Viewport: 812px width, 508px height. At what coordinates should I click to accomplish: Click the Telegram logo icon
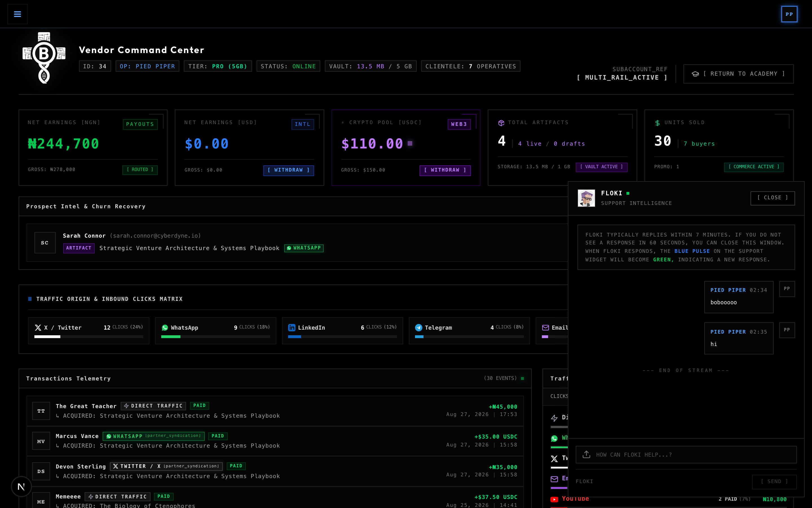pos(418,328)
